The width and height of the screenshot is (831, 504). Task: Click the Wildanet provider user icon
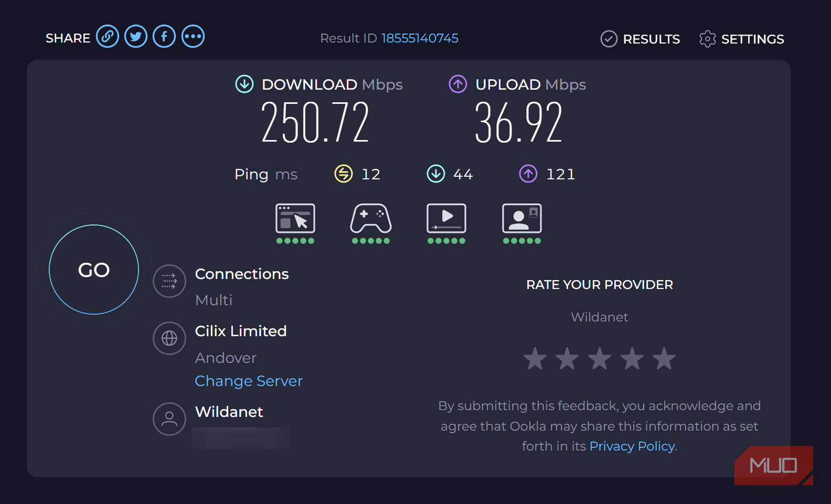click(169, 419)
